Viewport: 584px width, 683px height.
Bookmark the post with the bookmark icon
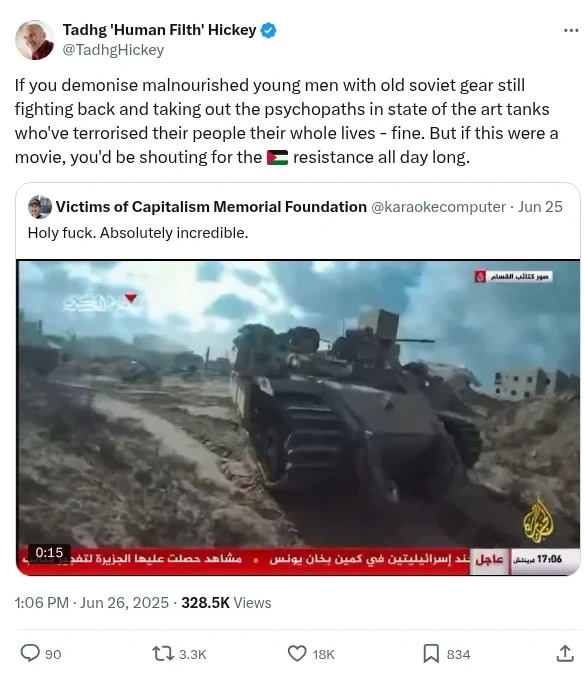click(431, 654)
